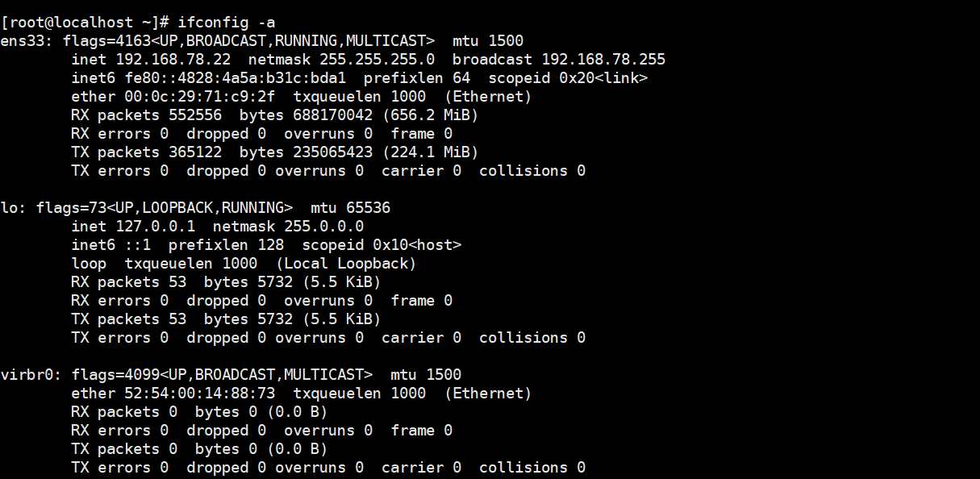Click the 'bytes 688170042 (656.2 MiB)' text
The image size is (980, 479).
click(x=360, y=115)
